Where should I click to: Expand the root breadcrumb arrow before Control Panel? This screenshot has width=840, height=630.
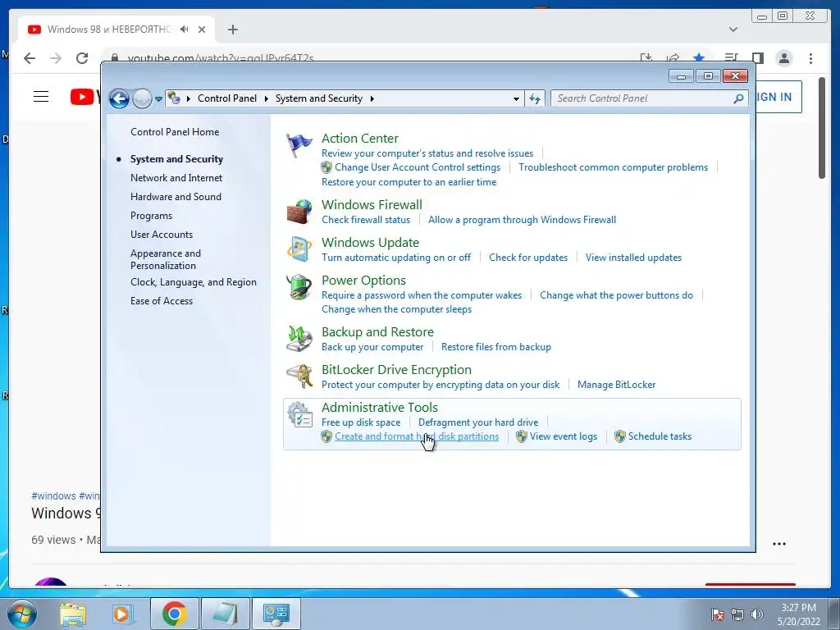click(188, 98)
